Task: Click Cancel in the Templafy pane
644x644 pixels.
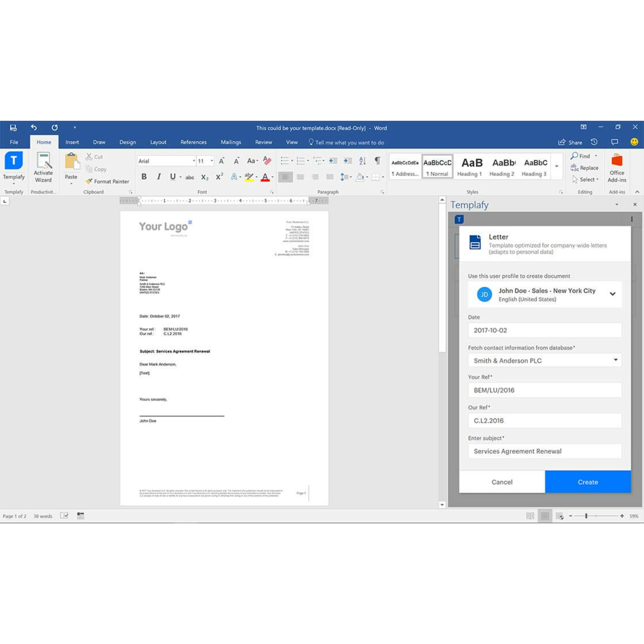Action: 502,482
